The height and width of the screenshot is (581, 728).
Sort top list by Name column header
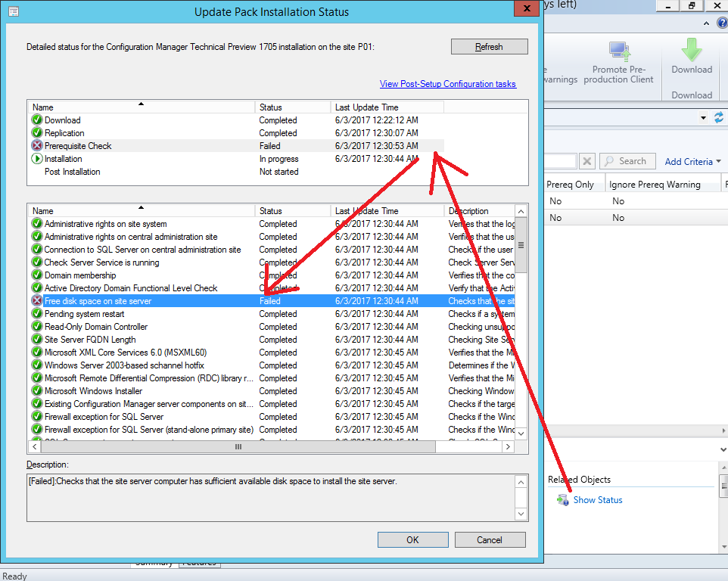pos(142,107)
